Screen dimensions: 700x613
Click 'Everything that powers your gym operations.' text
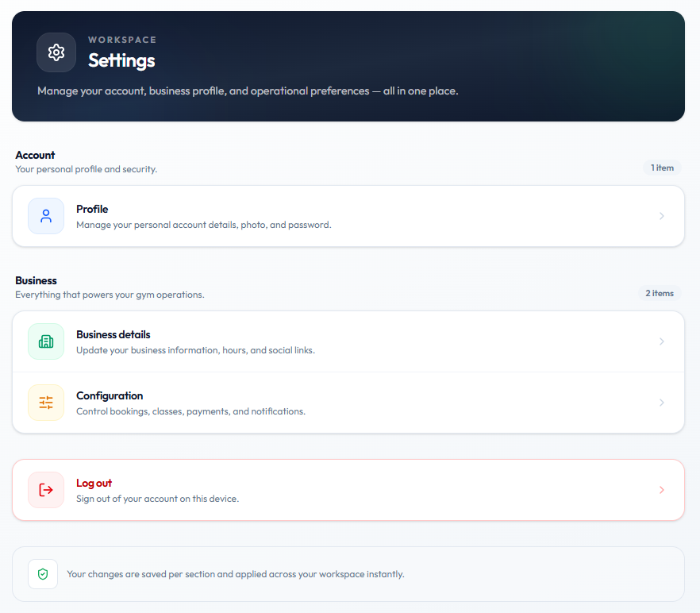click(x=110, y=295)
